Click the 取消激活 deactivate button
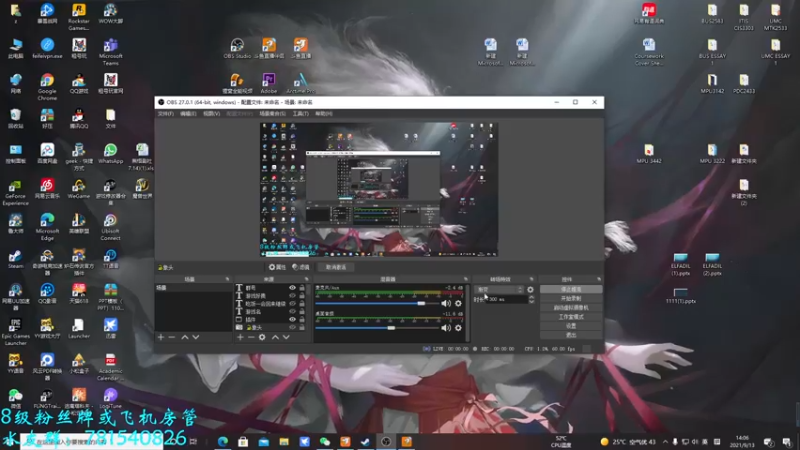Viewport: 800px width, 450px height. coord(336,267)
